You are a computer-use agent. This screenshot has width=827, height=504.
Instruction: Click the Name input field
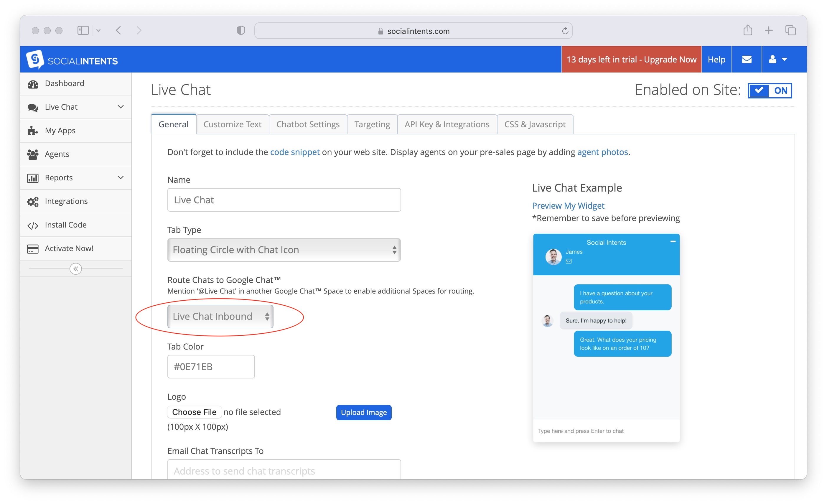click(284, 200)
